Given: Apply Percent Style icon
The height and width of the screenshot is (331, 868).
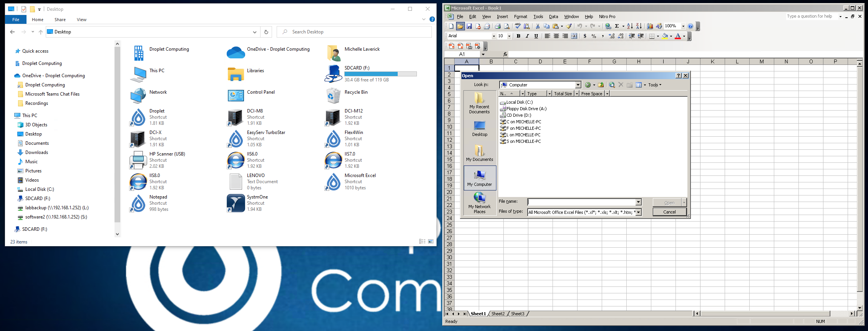Looking at the screenshot, I should coord(594,36).
